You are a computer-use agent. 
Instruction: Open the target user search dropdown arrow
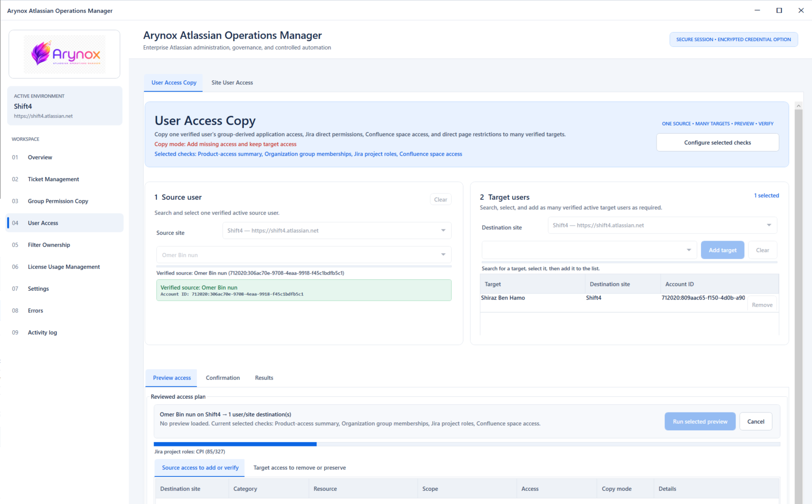[689, 250]
